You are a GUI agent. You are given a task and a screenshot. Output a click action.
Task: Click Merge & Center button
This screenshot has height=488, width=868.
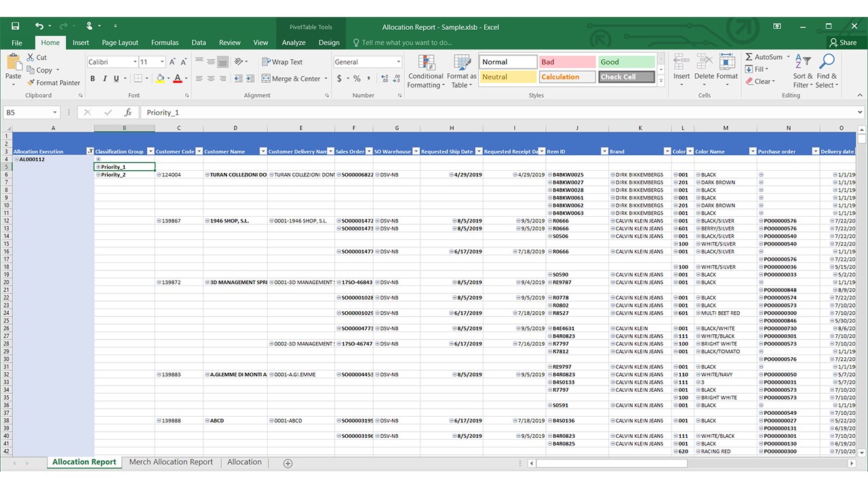click(291, 79)
